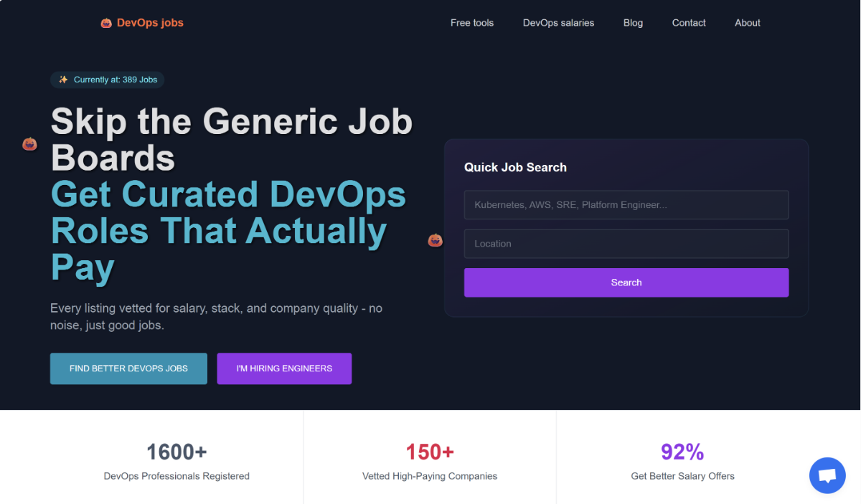
Task: Click the floating pumpkin near the headline
Action: click(x=29, y=143)
